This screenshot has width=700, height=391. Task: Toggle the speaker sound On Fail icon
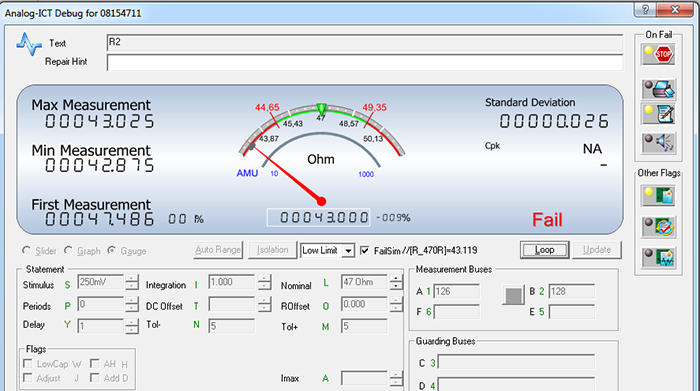(658, 143)
